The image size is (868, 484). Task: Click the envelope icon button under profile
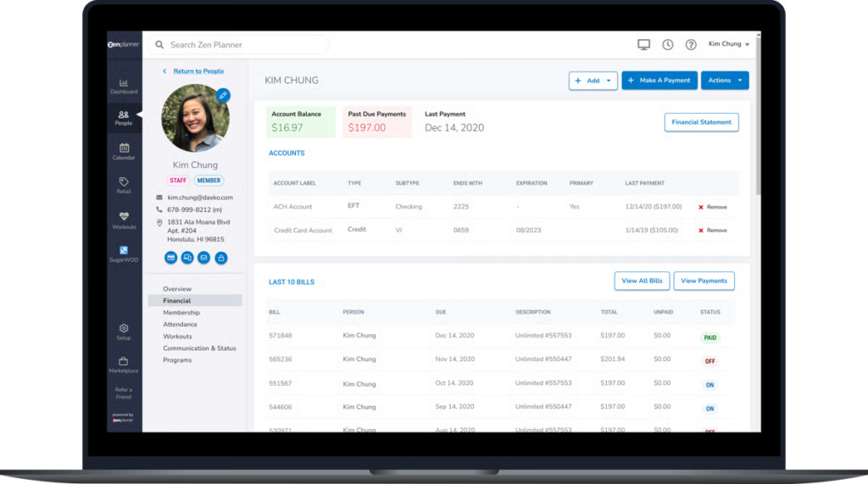click(x=203, y=258)
